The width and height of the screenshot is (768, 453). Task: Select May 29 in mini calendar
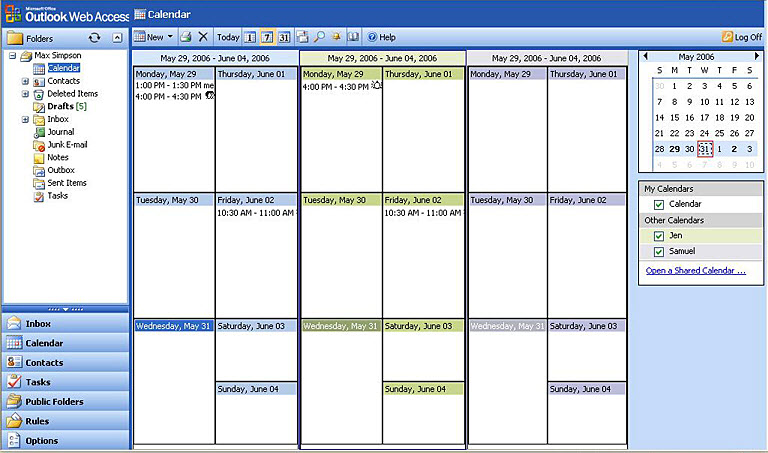674,149
